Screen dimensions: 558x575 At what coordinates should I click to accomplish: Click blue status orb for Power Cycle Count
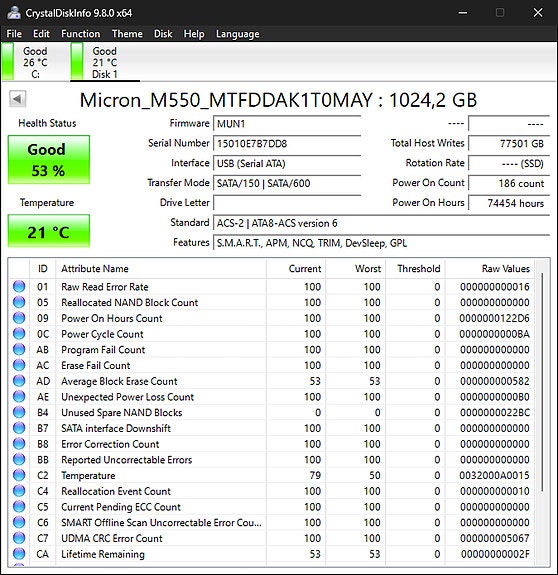click(x=19, y=334)
